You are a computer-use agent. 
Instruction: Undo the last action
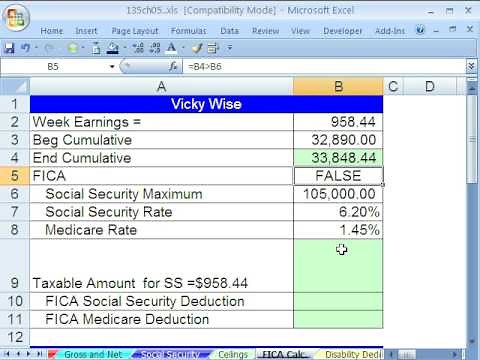25,48
